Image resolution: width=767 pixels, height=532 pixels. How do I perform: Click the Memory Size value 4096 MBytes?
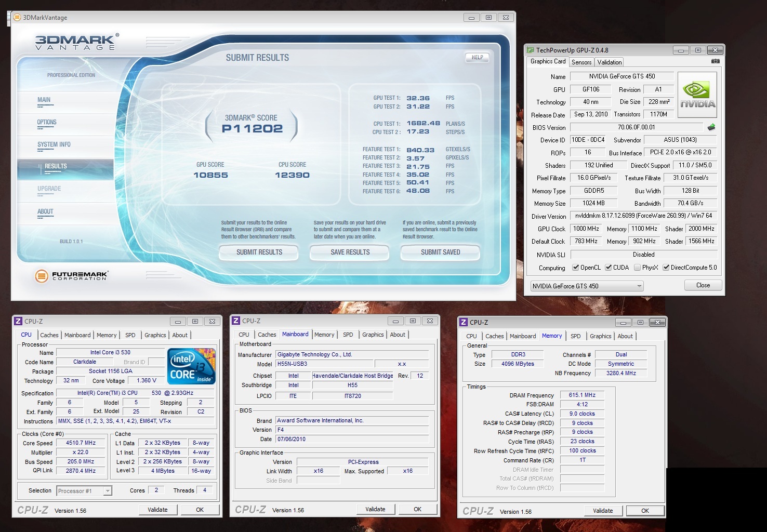click(518, 364)
